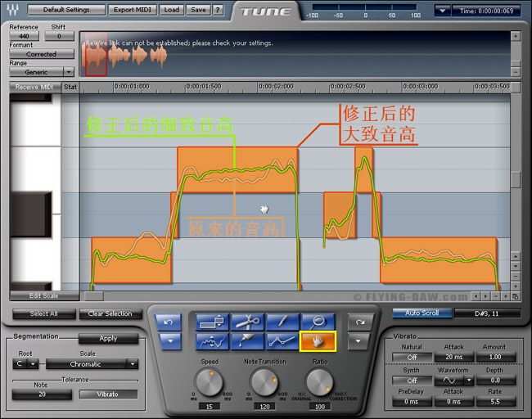Click the Segmentation Apply button
Image resolution: width=532 pixels, height=419 pixels.
[x=109, y=339]
